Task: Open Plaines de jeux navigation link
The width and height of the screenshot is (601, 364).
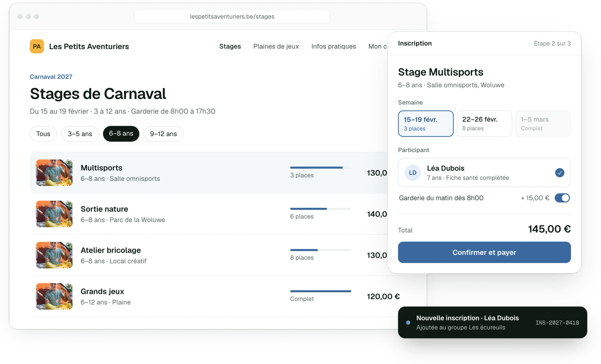Action: click(x=276, y=46)
